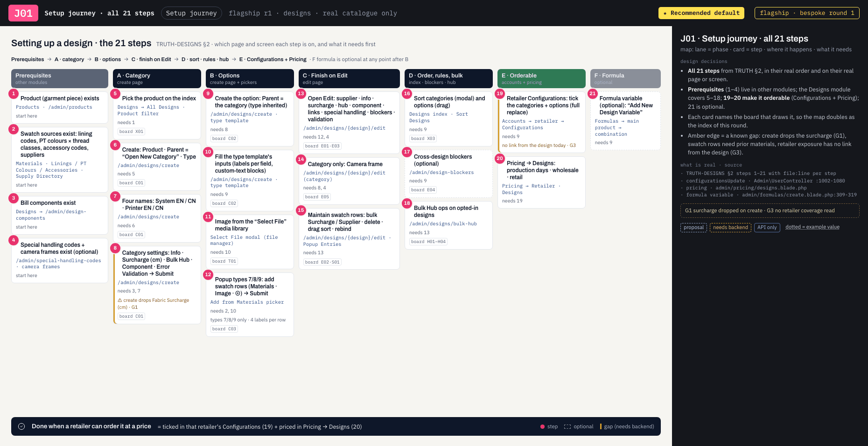
Task: Click Pricing → Retailer · Designs path
Action: (531, 189)
